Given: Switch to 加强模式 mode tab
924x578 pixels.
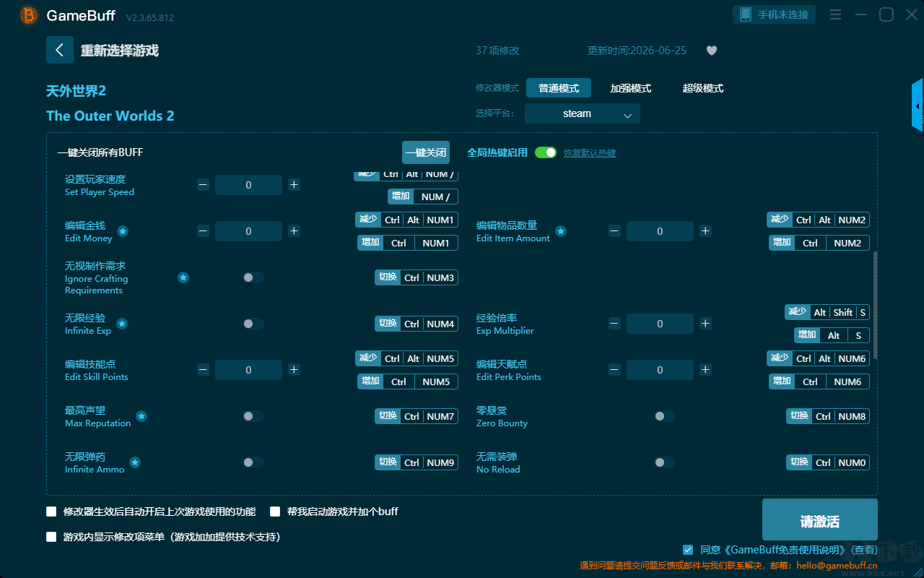Looking at the screenshot, I should [631, 88].
